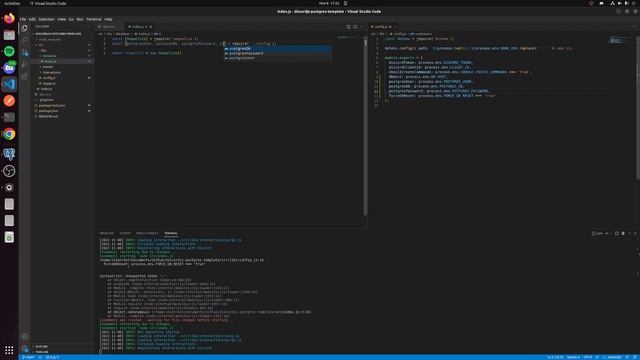Open the File menu
The height and width of the screenshot is (360, 640).
click(23, 19)
